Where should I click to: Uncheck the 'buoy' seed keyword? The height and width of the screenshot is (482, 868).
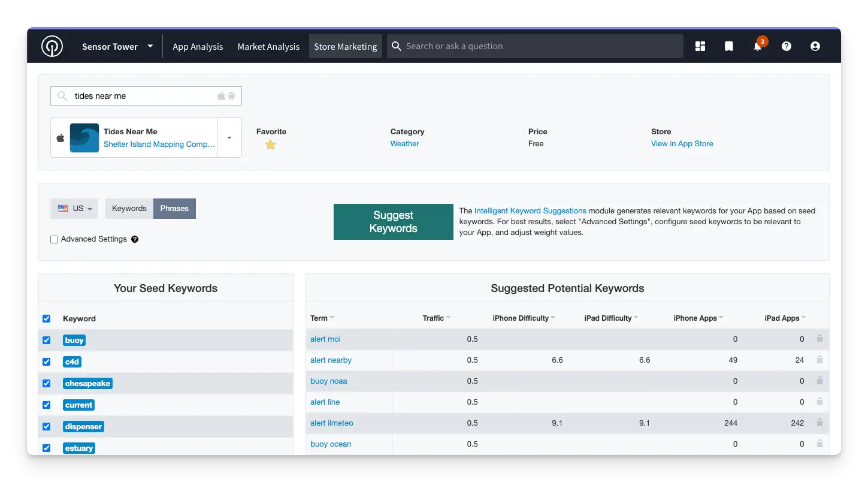(x=47, y=340)
